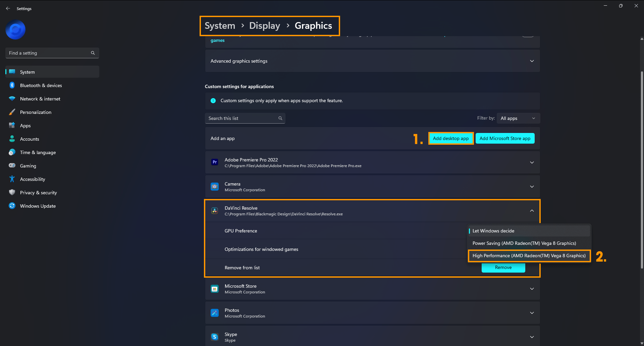
Task: Click the Add desktop app button
Action: 450,138
